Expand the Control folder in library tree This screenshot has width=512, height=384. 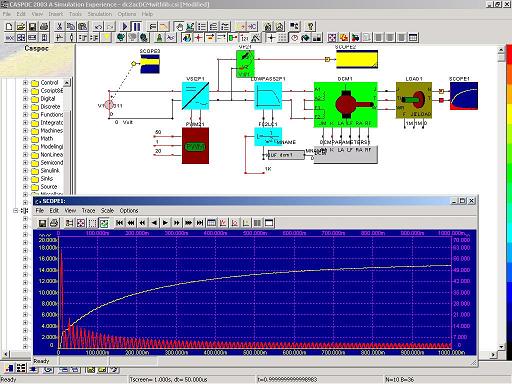[25, 82]
